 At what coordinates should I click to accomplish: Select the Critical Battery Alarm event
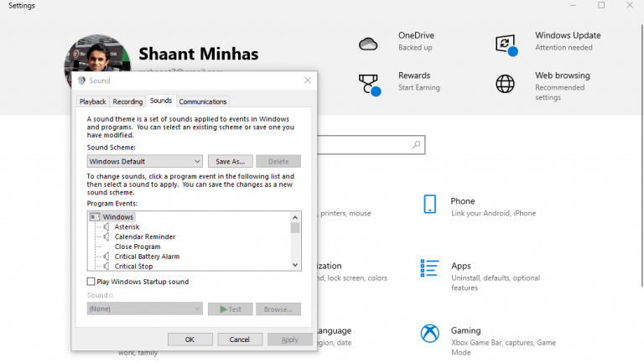pyautogui.click(x=147, y=257)
